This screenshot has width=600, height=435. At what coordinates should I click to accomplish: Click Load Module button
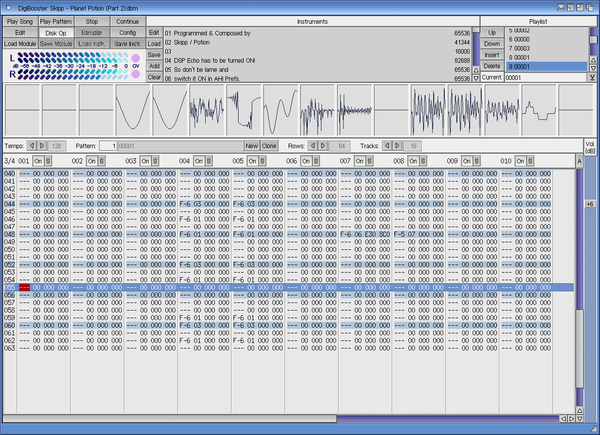pos(20,44)
